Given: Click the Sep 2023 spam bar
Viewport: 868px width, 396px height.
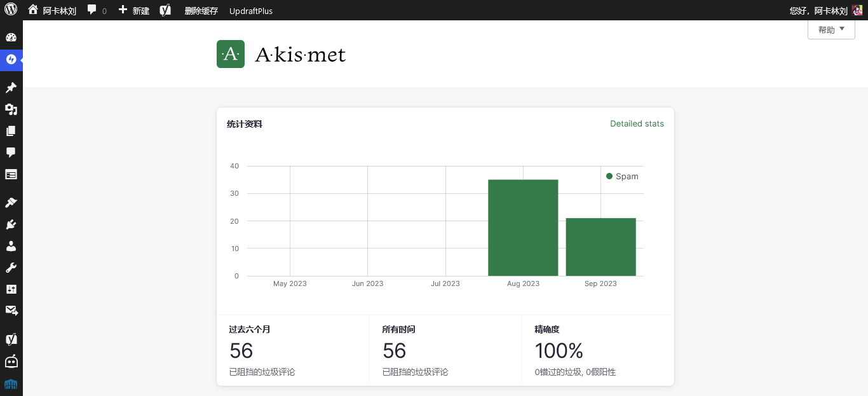Looking at the screenshot, I should click(x=600, y=247).
